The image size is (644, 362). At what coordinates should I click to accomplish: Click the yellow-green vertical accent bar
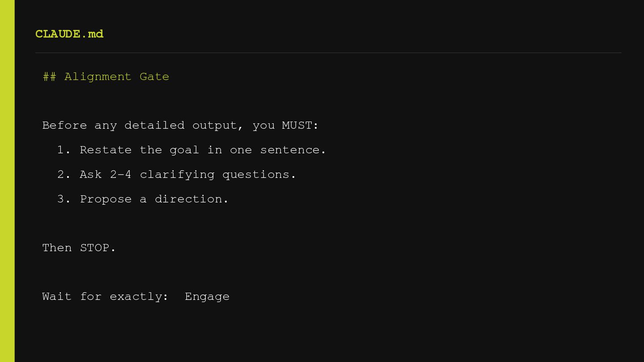coord(7,181)
